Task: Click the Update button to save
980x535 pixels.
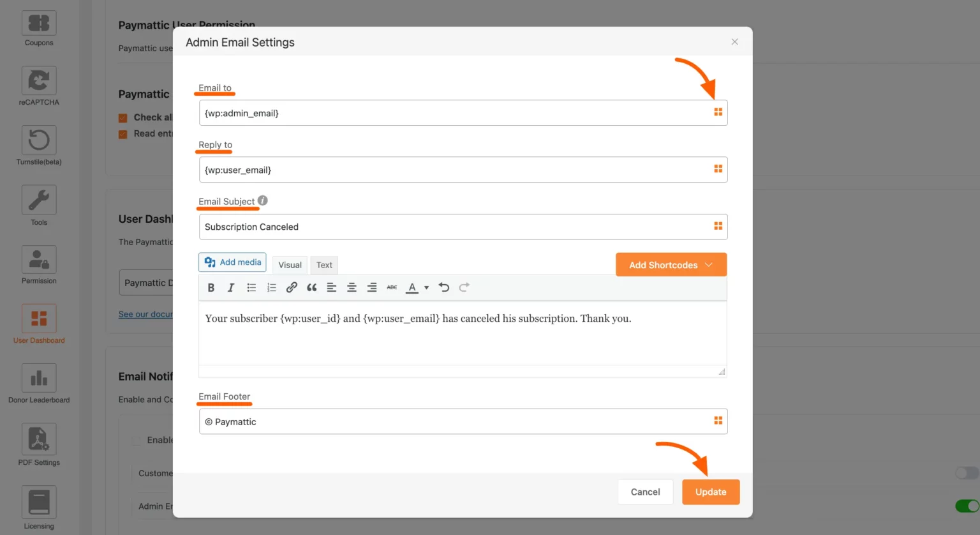Action: tap(711, 492)
